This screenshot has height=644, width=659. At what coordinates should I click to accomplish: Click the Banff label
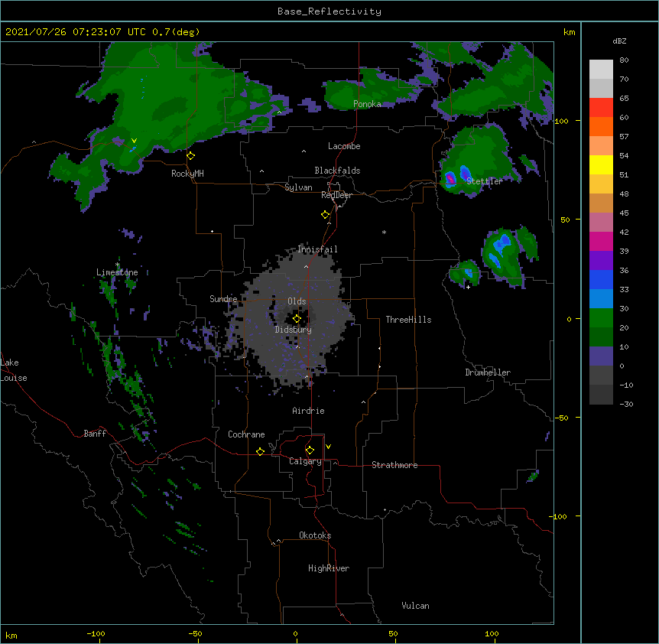95,434
